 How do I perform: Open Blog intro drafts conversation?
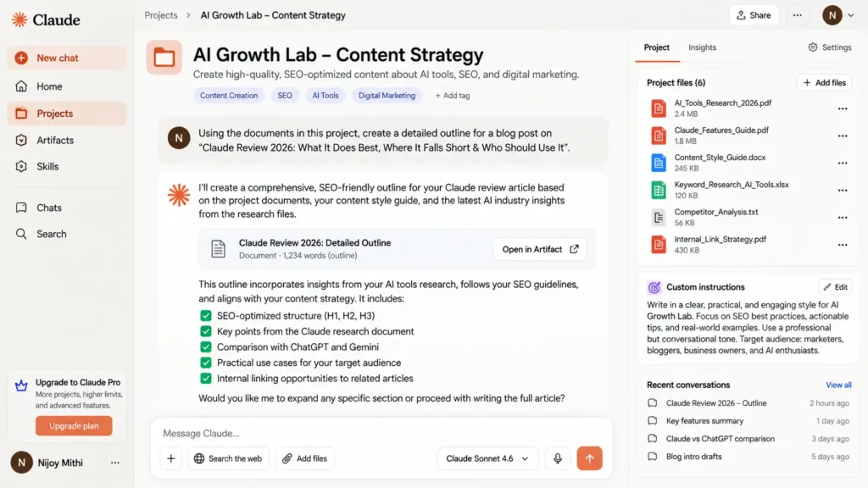pyautogui.click(x=748, y=457)
